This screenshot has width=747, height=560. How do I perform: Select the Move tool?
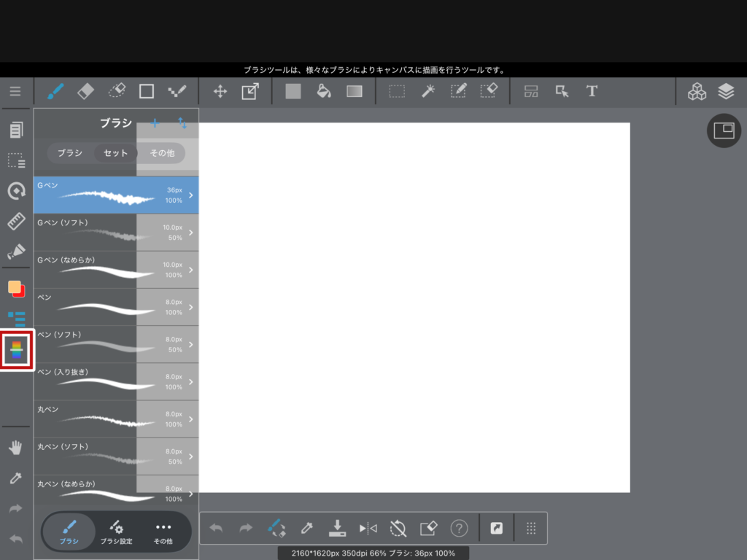(220, 91)
